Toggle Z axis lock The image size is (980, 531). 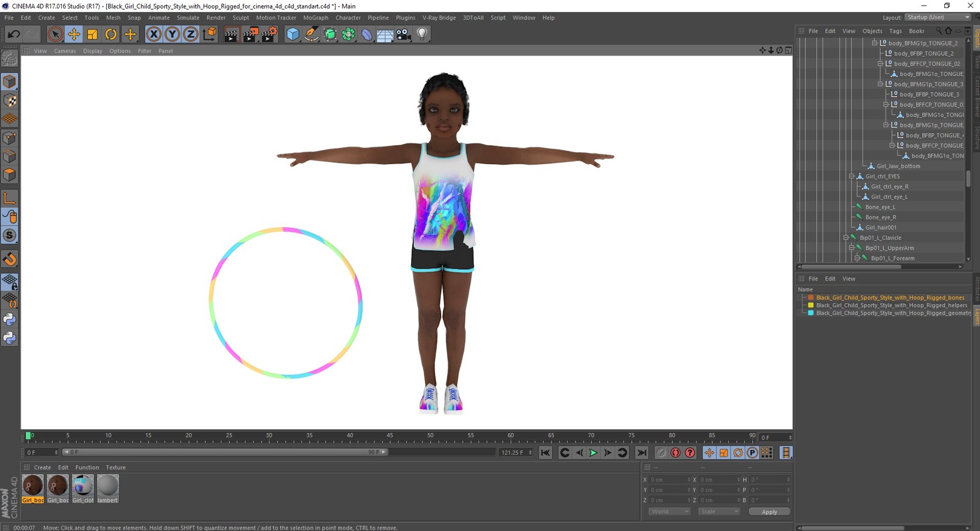[190, 34]
